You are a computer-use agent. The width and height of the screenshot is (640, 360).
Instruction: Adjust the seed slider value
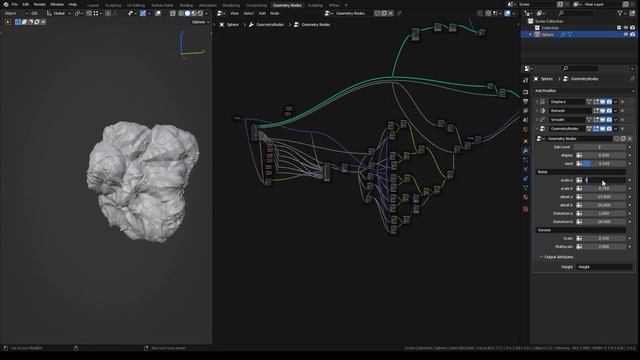[604, 164]
